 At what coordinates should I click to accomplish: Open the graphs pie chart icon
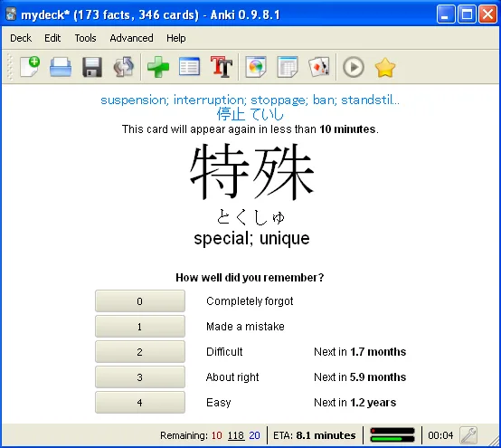pyautogui.click(x=256, y=67)
